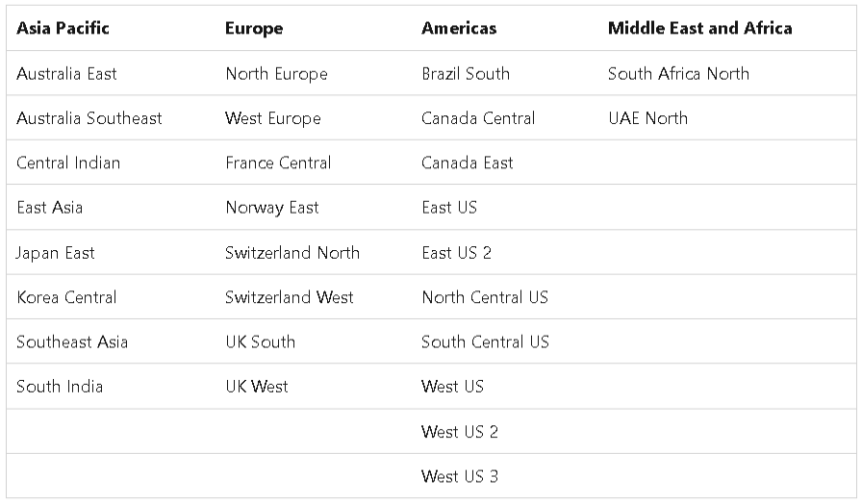This screenshot has height=504, width=862.
Task: Select the UK South cell
Action: 260,341
